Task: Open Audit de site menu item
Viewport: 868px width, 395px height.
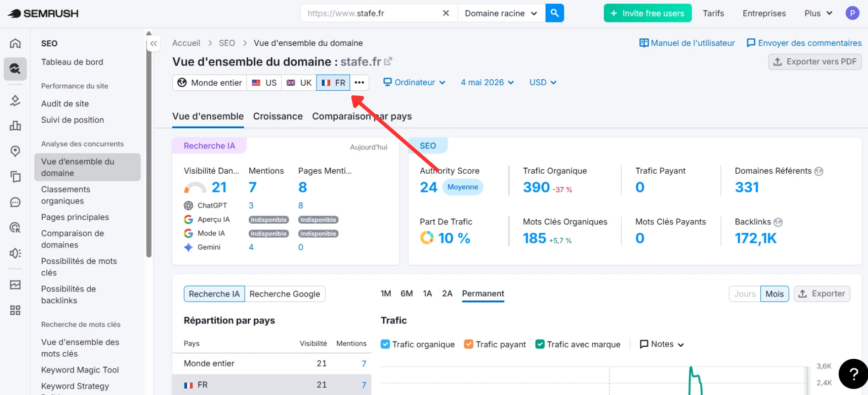Action: click(x=65, y=104)
